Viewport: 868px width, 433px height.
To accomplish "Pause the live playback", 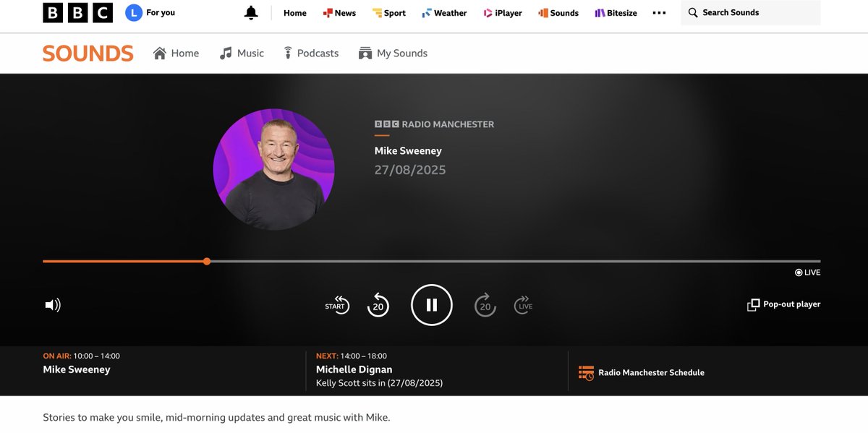I will (x=432, y=305).
